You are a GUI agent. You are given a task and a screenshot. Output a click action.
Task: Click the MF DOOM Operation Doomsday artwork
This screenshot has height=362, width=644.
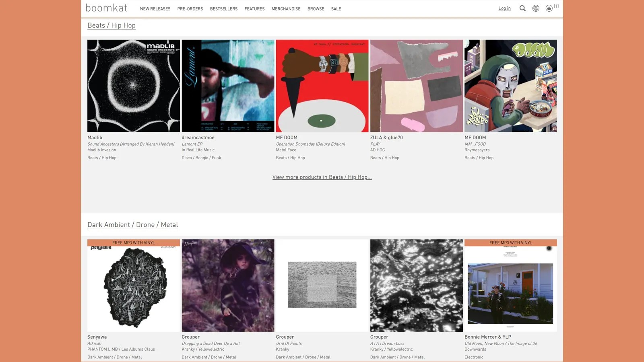coord(322,86)
